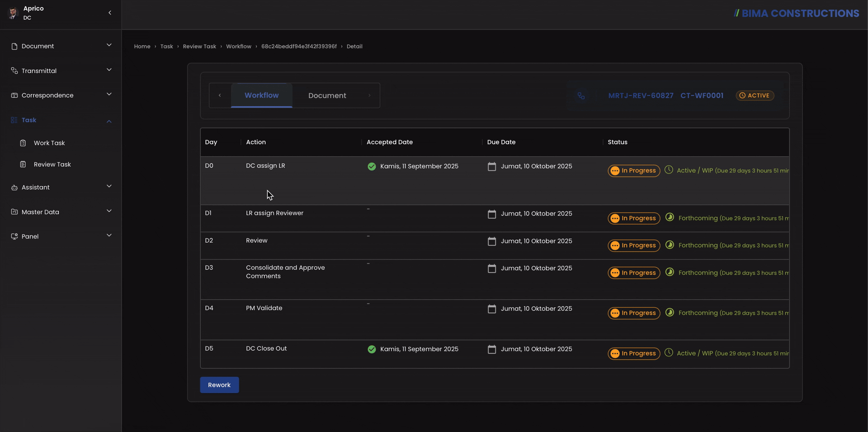The width and height of the screenshot is (868, 432).
Task: Click the Task list icon in sidebar
Action: pyautogui.click(x=14, y=120)
